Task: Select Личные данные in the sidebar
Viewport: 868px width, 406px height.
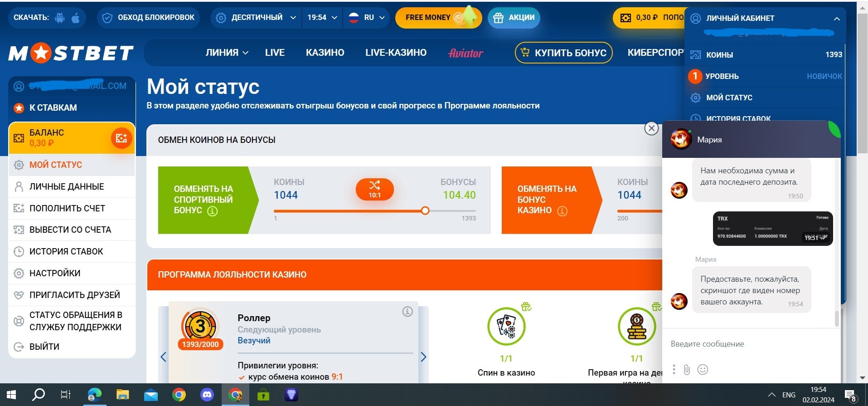Action: 67,186
